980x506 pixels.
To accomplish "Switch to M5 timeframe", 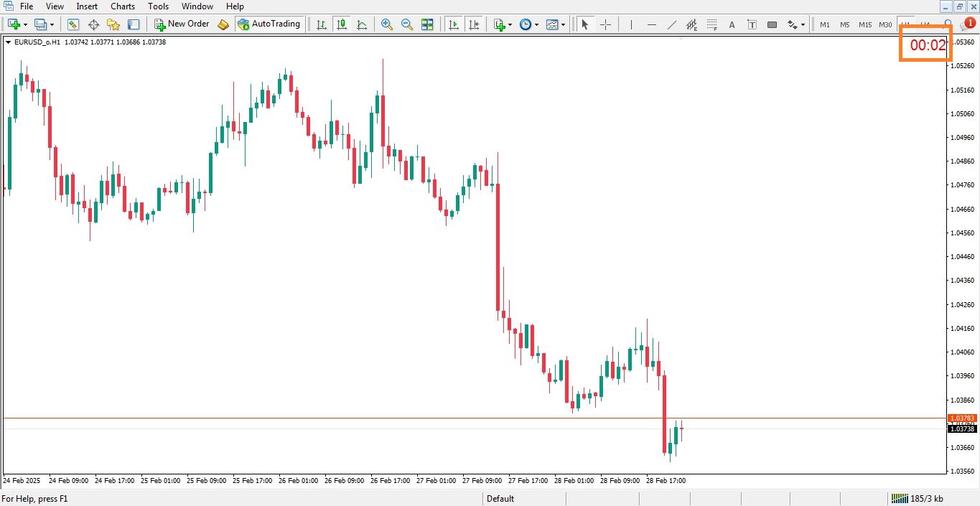I will (845, 24).
